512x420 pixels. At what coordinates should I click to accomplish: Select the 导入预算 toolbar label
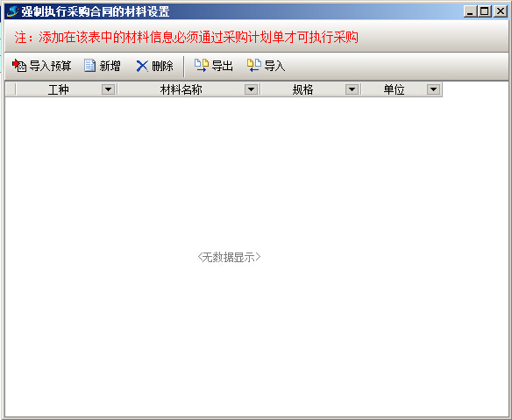pyautogui.click(x=50, y=66)
